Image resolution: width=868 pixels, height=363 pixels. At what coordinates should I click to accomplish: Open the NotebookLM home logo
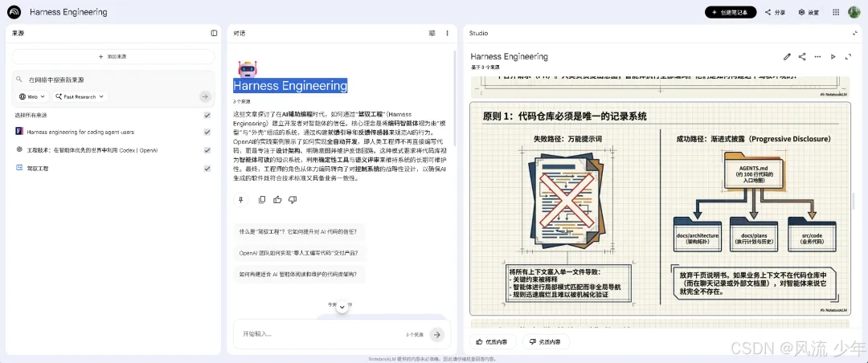(x=14, y=12)
